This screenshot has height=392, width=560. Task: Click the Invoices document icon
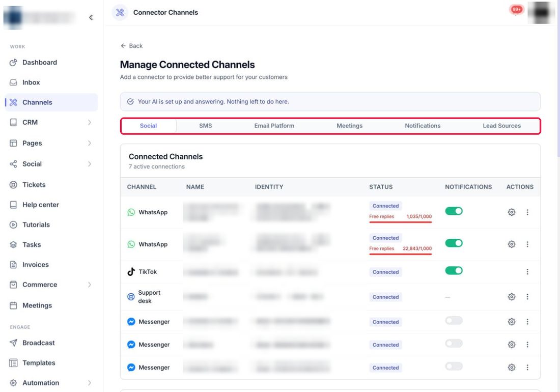[x=13, y=265]
